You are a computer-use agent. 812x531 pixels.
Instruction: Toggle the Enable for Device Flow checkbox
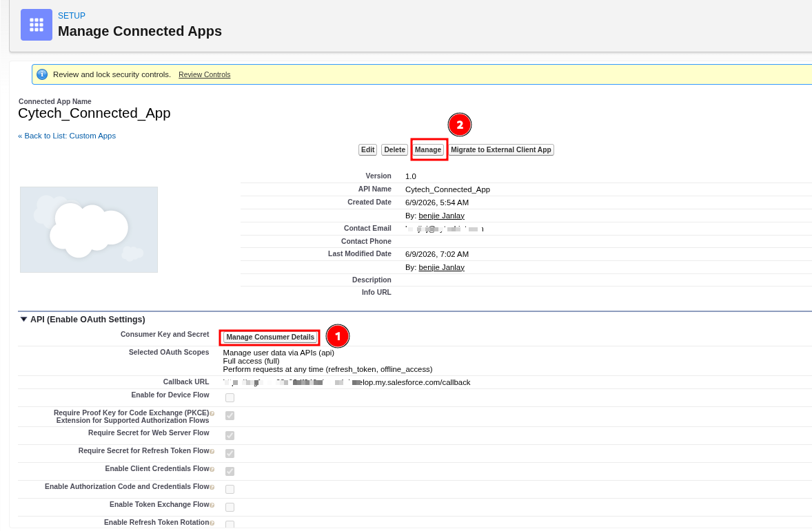230,397
